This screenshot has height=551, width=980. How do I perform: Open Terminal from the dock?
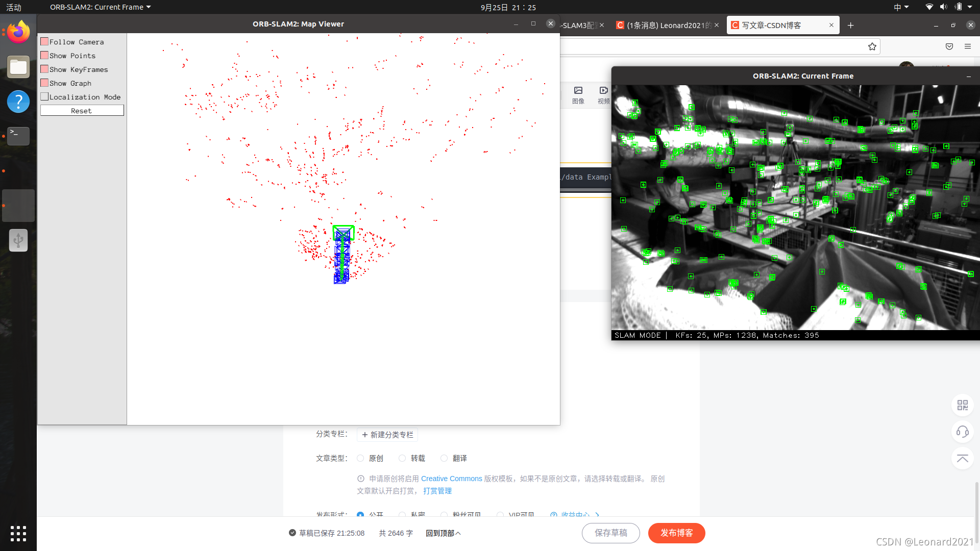(18, 136)
